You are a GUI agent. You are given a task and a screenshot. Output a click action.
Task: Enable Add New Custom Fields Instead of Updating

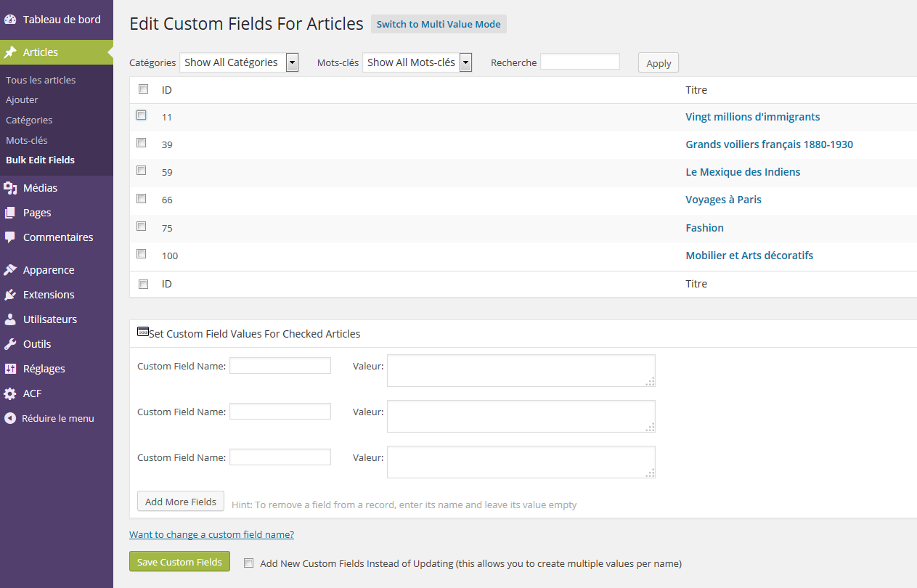tap(249, 563)
